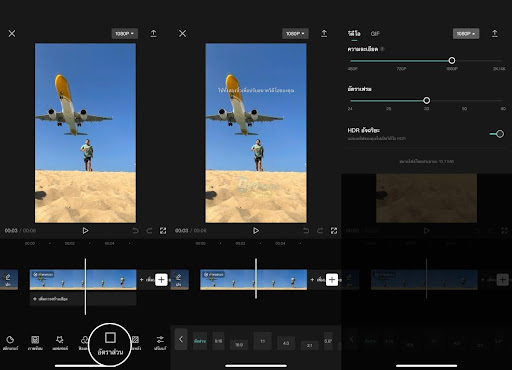Open the adjust sliders tool icon
Viewport: 512px width, 370px height.
(x=160, y=343)
